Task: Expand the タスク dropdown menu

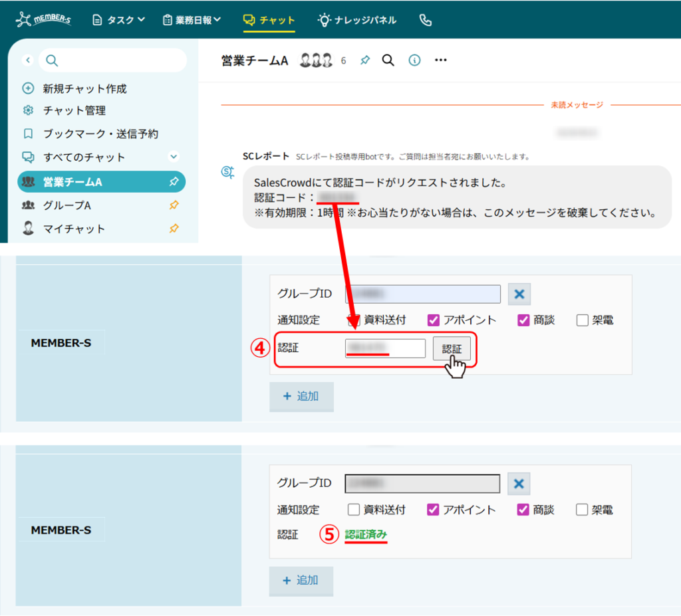Action: tap(118, 20)
